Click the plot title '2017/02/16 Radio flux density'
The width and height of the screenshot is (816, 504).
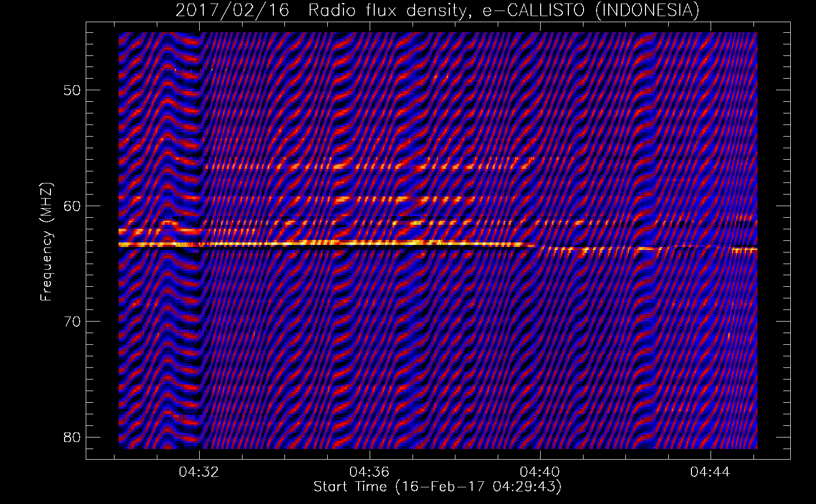tap(437, 10)
